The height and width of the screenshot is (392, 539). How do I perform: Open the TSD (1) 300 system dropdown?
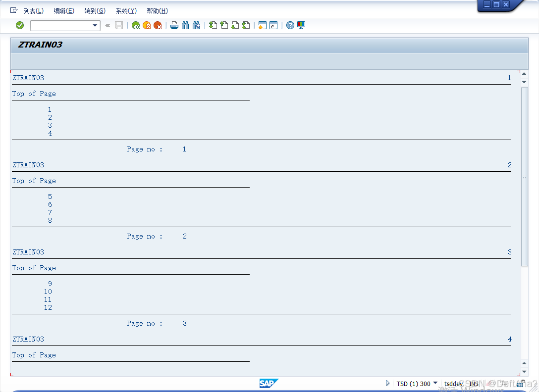tap(435, 383)
